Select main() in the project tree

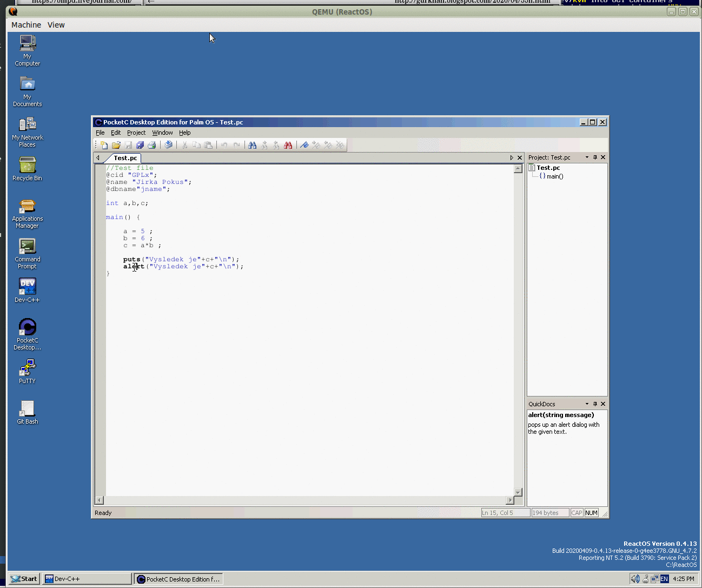click(x=554, y=176)
